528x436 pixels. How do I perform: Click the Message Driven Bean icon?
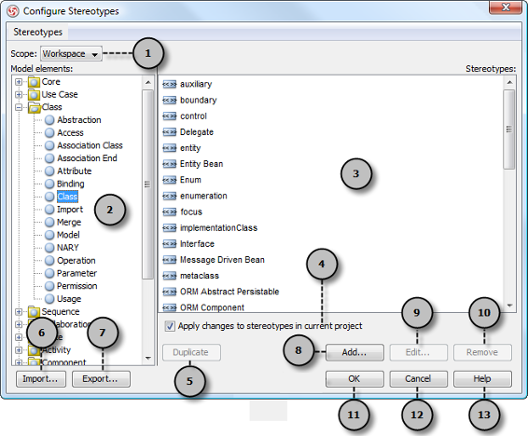[x=169, y=260]
